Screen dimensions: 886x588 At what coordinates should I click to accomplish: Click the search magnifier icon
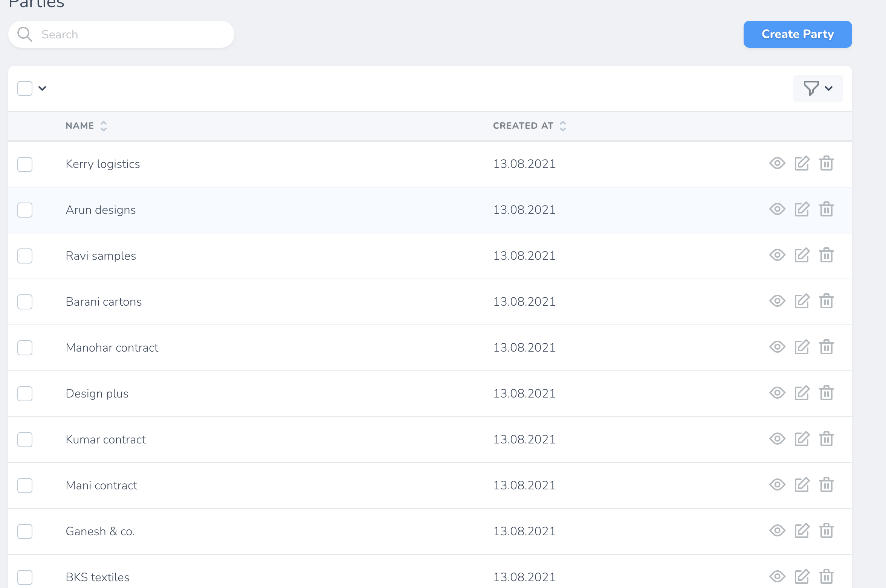pyautogui.click(x=25, y=34)
